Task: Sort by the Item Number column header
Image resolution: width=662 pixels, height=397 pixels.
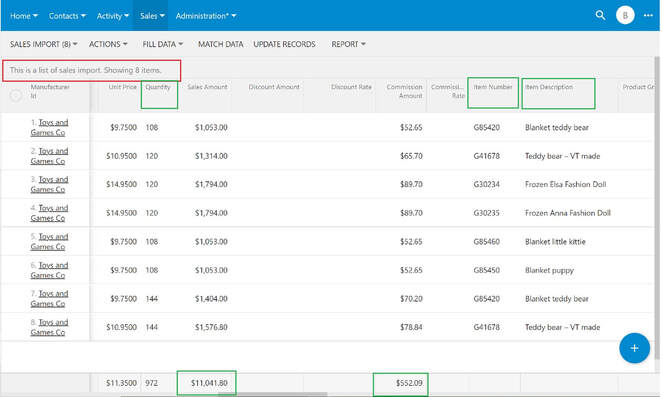Action: [493, 87]
